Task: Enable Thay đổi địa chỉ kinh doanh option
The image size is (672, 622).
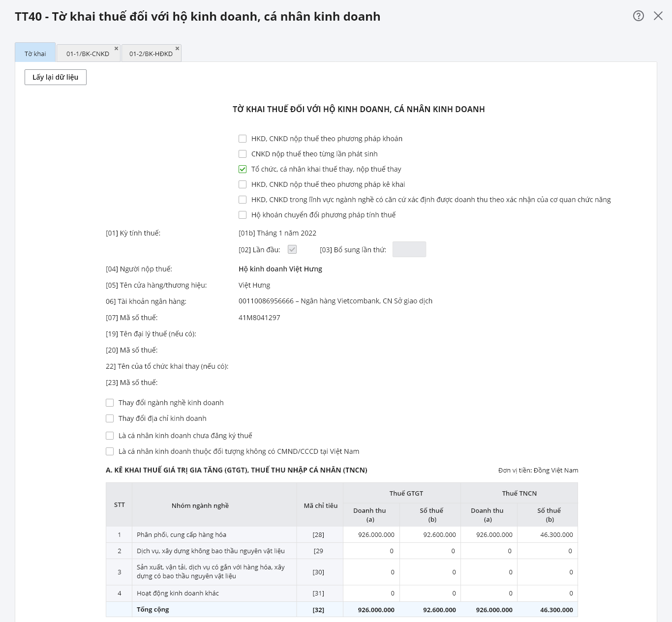Action: 110,418
